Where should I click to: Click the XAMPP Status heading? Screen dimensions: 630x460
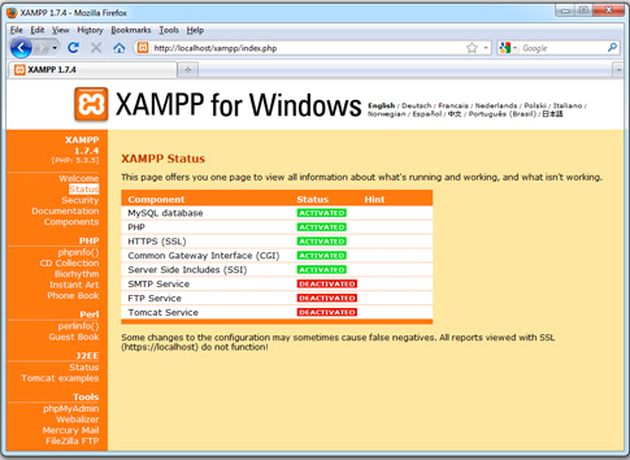[x=163, y=159]
